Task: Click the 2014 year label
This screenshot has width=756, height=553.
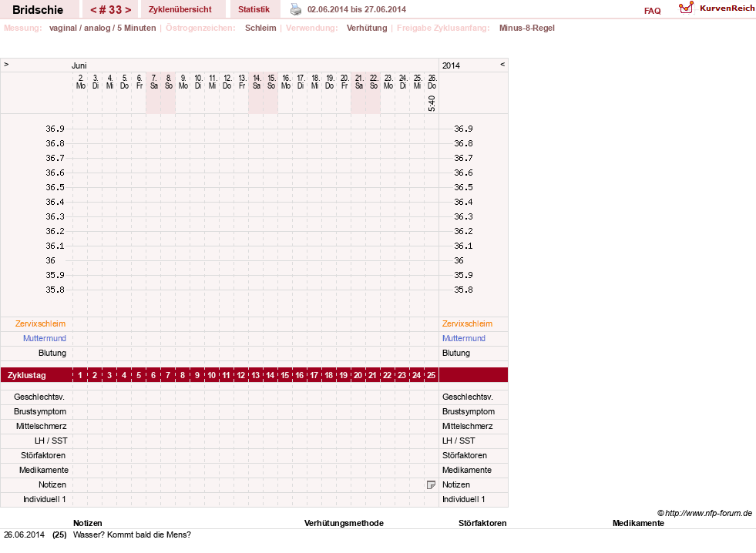Action: [x=452, y=65]
